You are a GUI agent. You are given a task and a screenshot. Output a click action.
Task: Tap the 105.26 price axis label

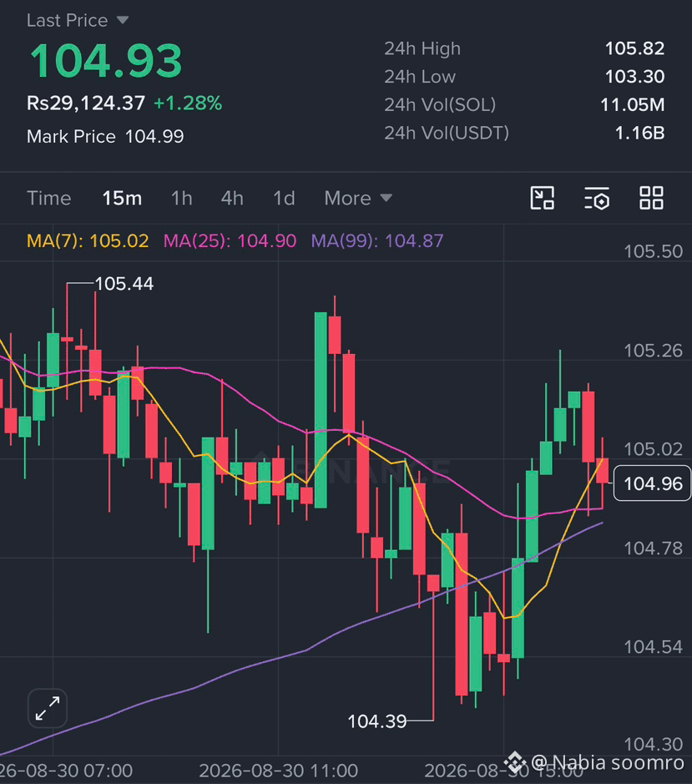click(653, 351)
